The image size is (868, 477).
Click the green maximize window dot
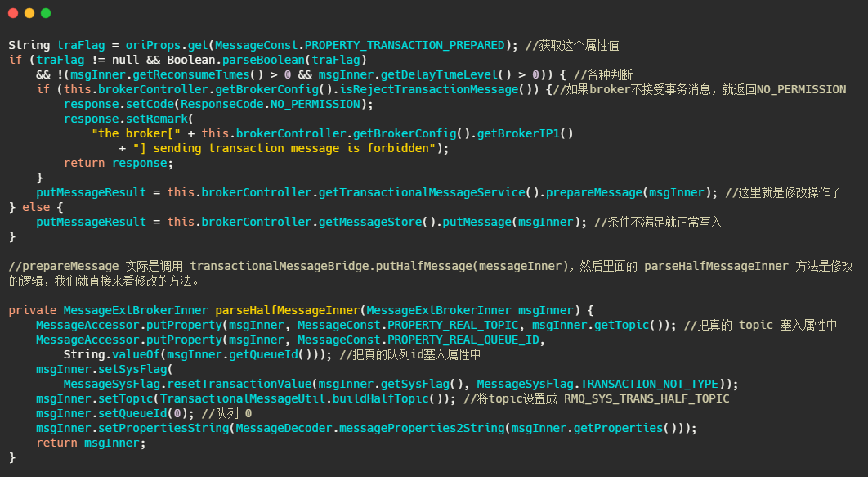point(46,13)
